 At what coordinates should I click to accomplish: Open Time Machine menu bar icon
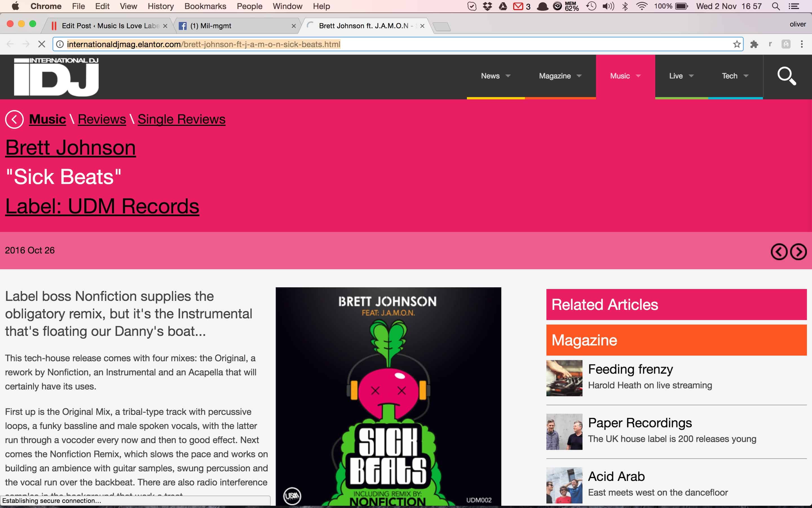coord(591,6)
